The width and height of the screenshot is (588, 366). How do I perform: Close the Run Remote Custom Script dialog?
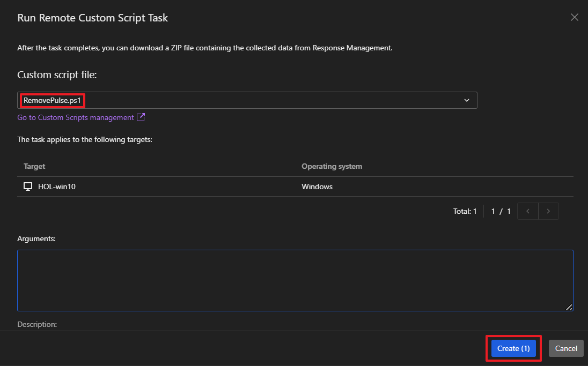click(574, 17)
